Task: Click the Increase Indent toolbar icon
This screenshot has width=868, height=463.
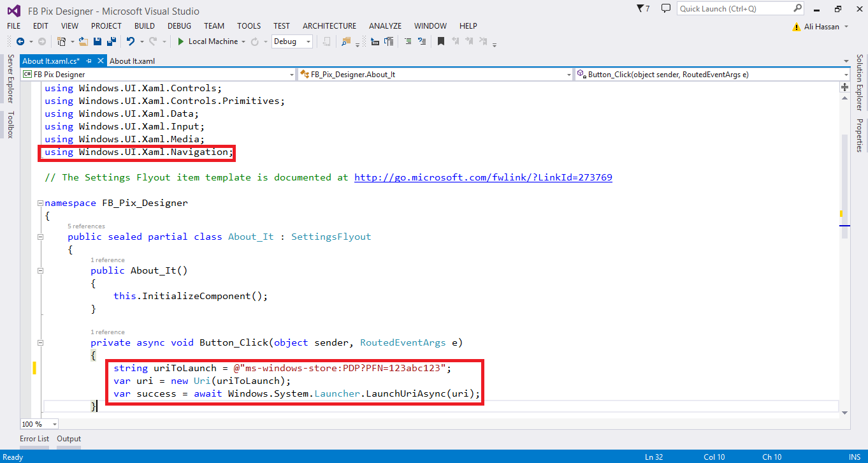Action: [x=389, y=41]
